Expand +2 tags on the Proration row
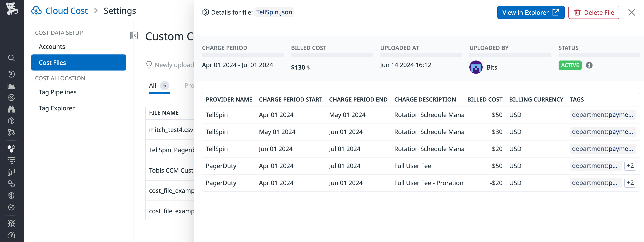The width and height of the screenshot is (644, 242). [x=631, y=183]
